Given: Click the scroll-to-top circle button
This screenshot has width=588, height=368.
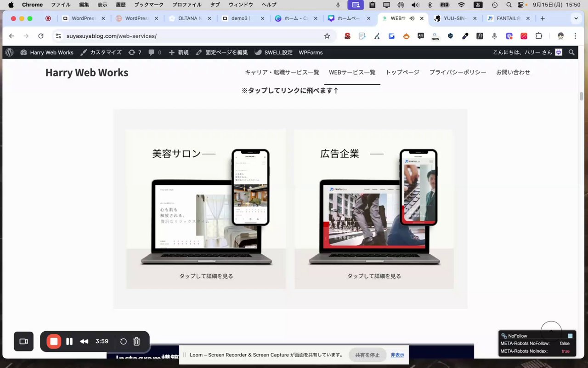Looking at the screenshot, I should [551, 332].
